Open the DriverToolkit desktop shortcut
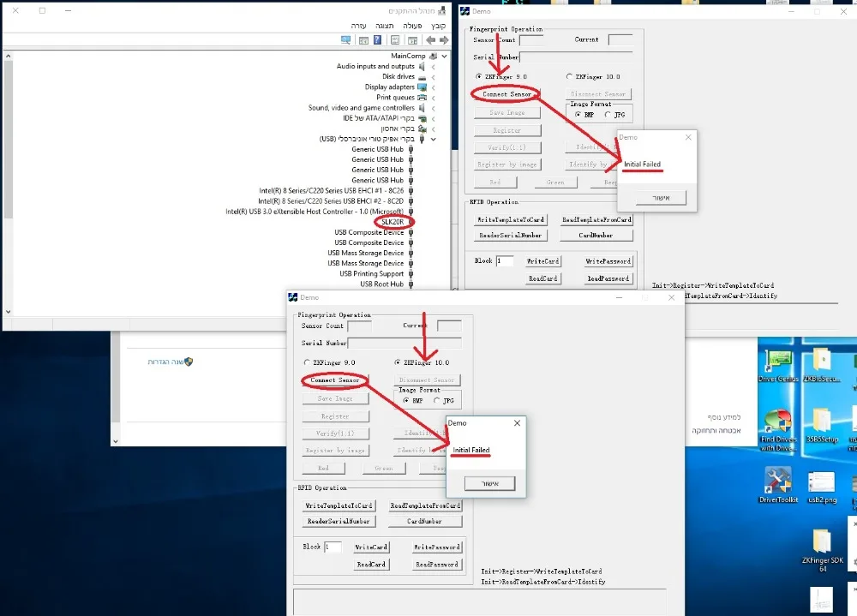This screenshot has height=616, width=857. [778, 485]
